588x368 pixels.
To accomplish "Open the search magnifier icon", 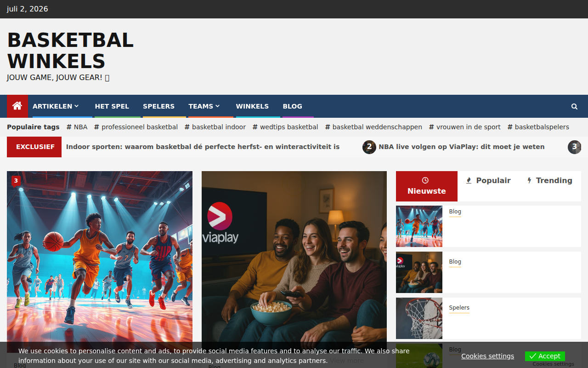I will [x=574, y=106].
